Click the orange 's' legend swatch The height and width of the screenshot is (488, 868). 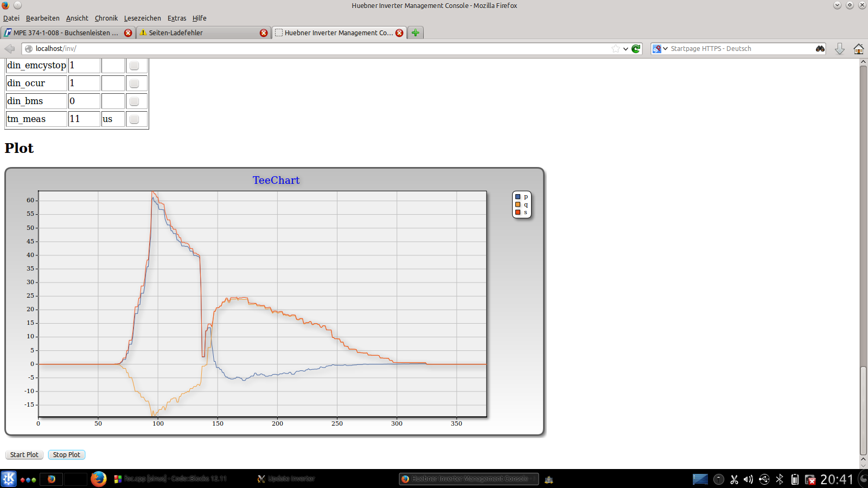(x=518, y=212)
